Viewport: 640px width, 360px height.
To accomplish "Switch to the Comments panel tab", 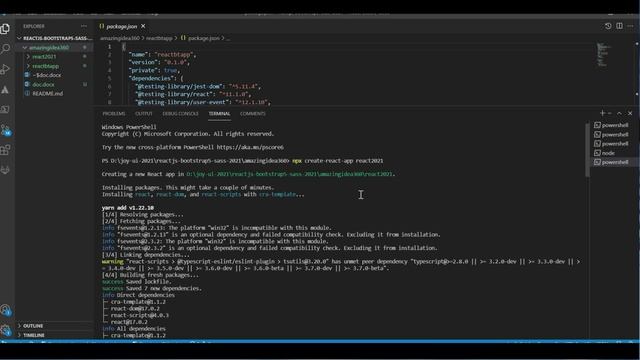I will click(x=253, y=113).
